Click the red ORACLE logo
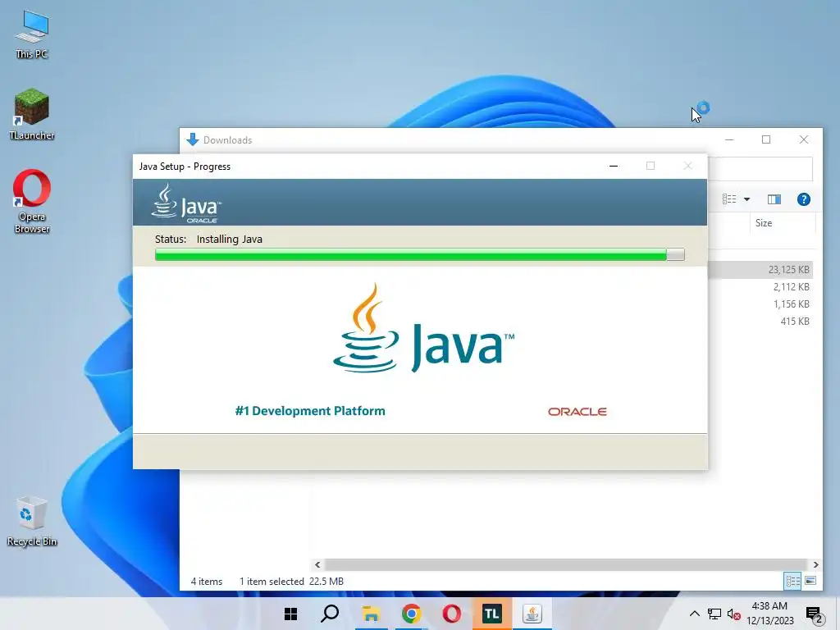The height and width of the screenshot is (630, 840). (577, 412)
